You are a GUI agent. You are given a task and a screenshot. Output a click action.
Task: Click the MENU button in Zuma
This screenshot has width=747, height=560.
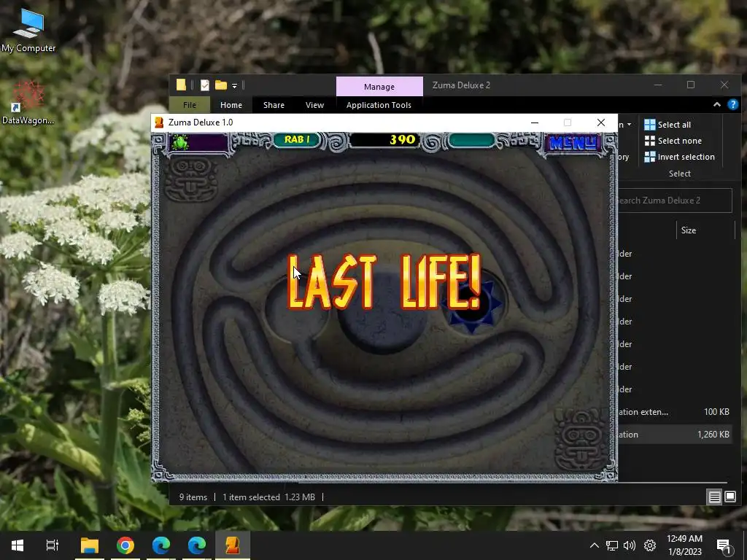573,143
